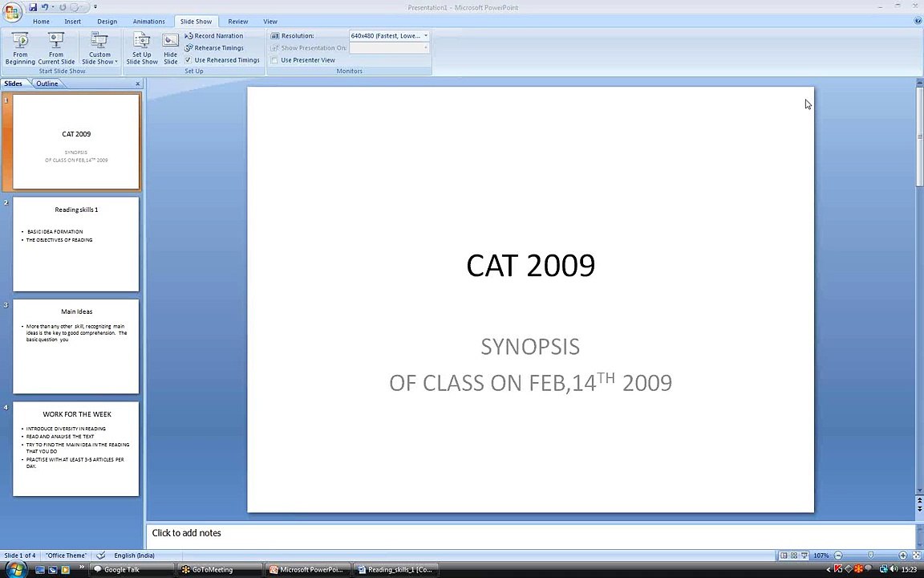
Task: Click "Office Theme" in status bar
Action: coord(66,555)
